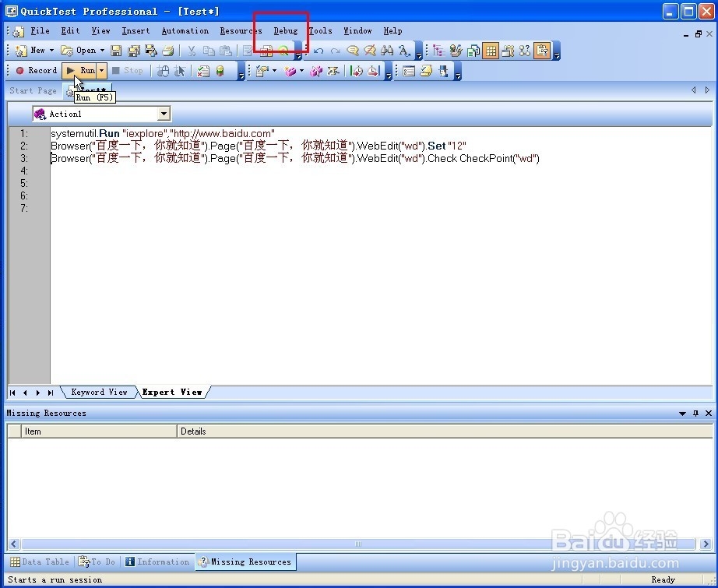This screenshot has width=718, height=588.
Task: Toggle the Resources documents pane button
Action: pyautogui.click(x=473, y=51)
